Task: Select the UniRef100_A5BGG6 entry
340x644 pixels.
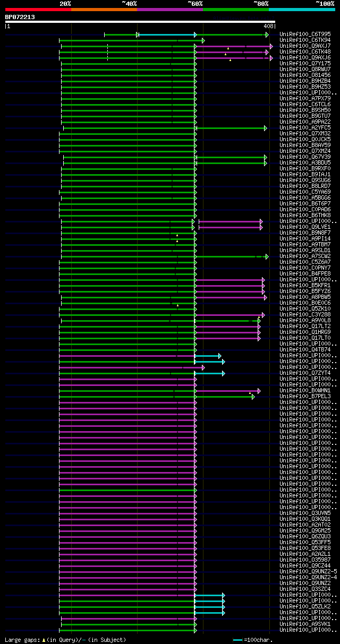Action: pyautogui.click(x=305, y=198)
